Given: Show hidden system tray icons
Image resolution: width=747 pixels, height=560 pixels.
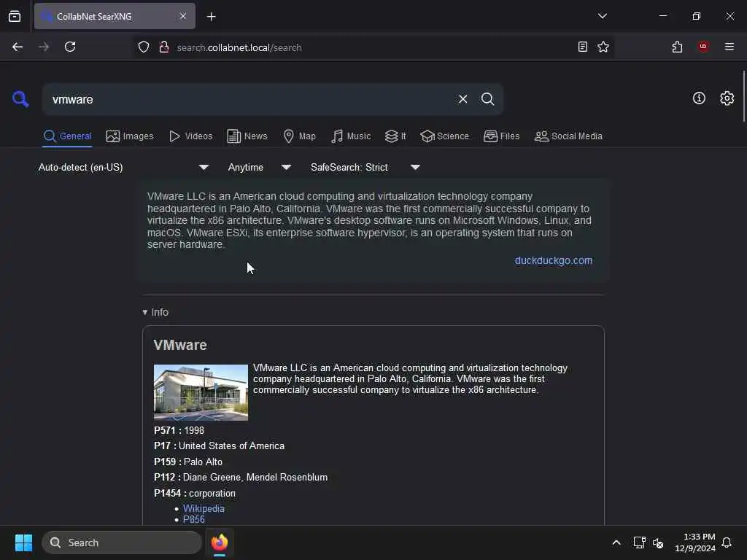Looking at the screenshot, I should [x=616, y=542].
